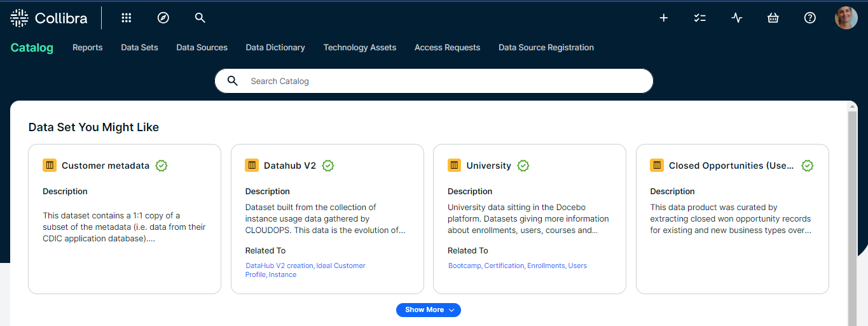Open the shopping basket icon
The height and width of the screenshot is (326, 868).
click(x=773, y=18)
